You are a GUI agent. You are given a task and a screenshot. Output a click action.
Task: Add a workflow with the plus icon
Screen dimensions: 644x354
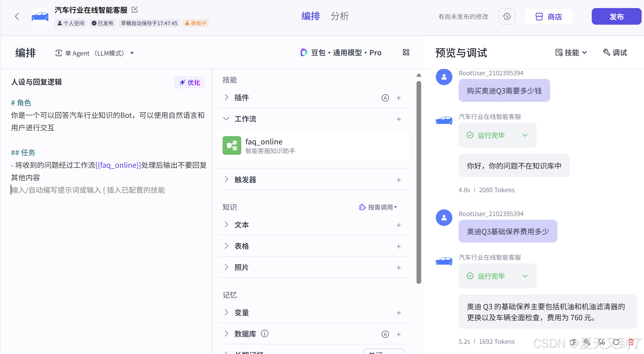399,119
